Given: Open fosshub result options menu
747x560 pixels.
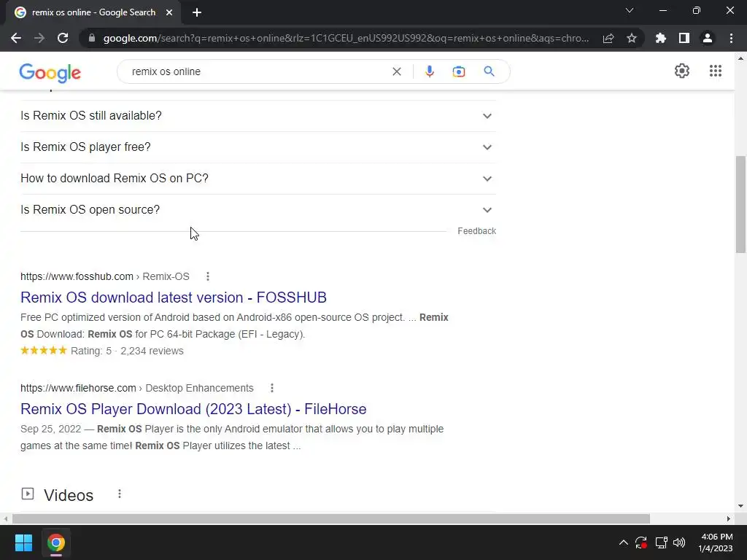Looking at the screenshot, I should [208, 276].
